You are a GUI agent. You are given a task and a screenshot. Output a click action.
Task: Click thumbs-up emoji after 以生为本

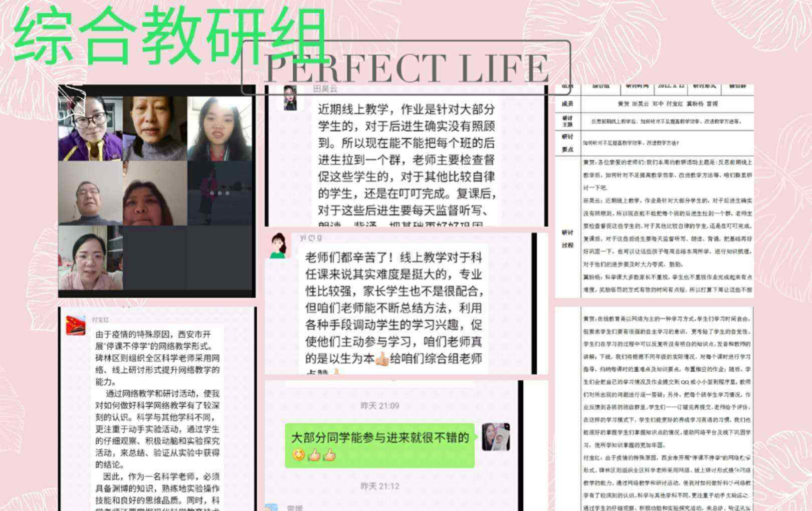[382, 359]
